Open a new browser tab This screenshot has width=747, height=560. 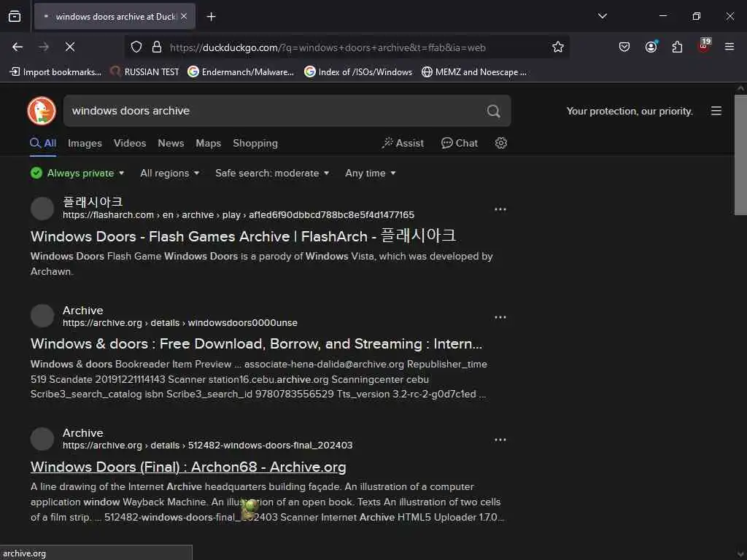pos(211,17)
